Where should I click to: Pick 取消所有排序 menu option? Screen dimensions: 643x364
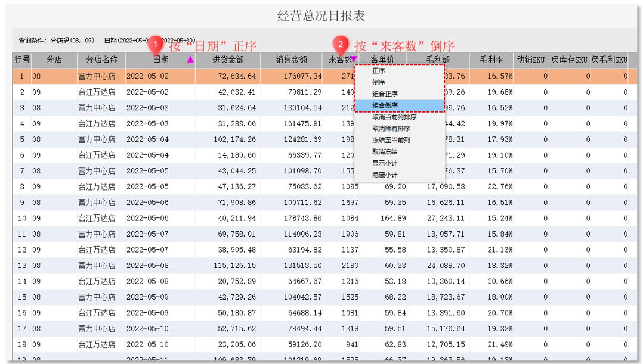(x=391, y=129)
